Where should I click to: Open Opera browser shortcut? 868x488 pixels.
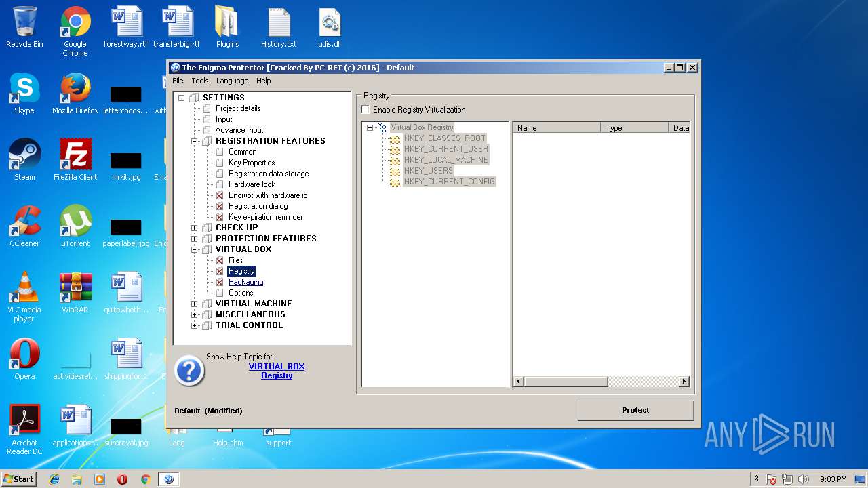click(x=24, y=359)
